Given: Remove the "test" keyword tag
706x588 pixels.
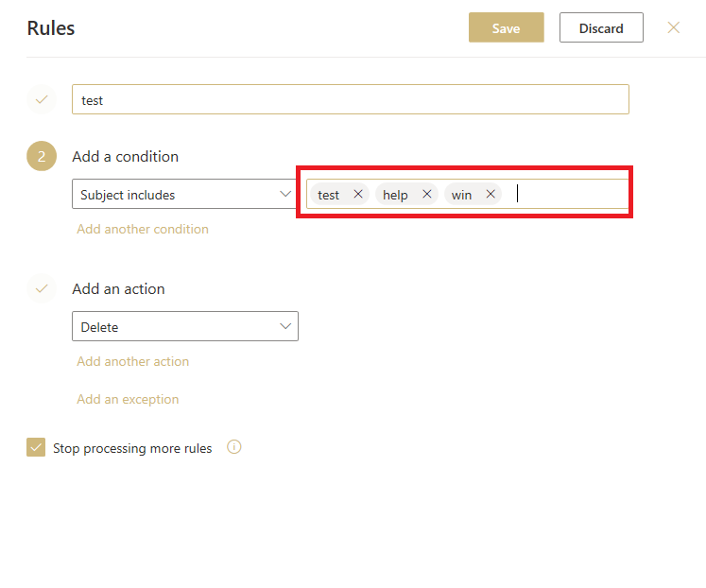Looking at the screenshot, I should 358,194.
